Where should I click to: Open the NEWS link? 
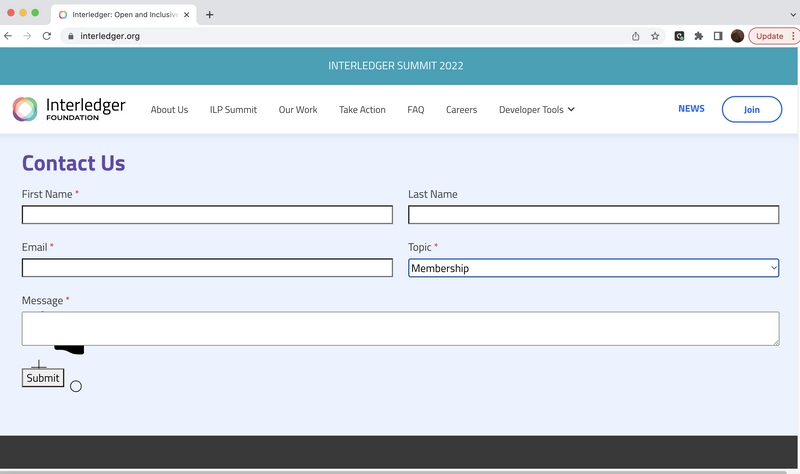click(691, 109)
